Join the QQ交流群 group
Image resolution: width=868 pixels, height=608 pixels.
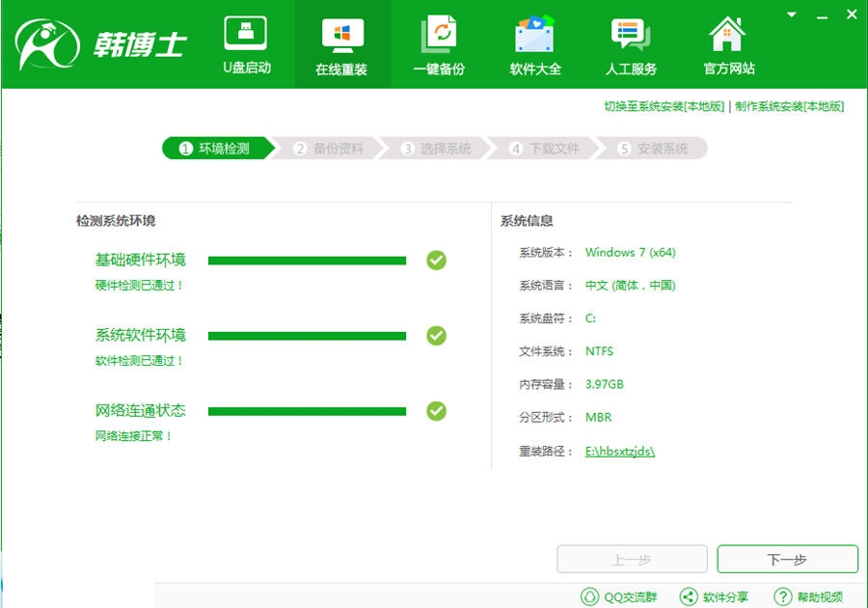coord(589,596)
